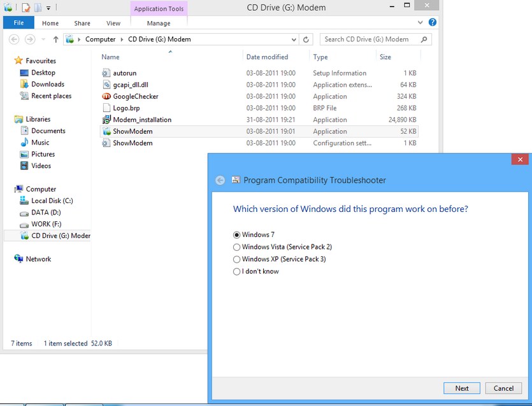Select the ShowModem configuration settings icon
Image resolution: width=532 pixels, height=406 pixels.
pos(106,143)
